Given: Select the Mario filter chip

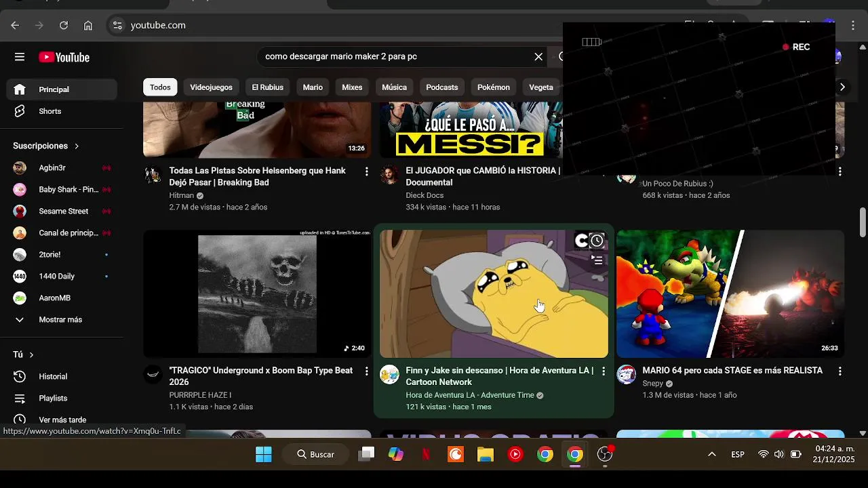Looking at the screenshot, I should click(313, 87).
